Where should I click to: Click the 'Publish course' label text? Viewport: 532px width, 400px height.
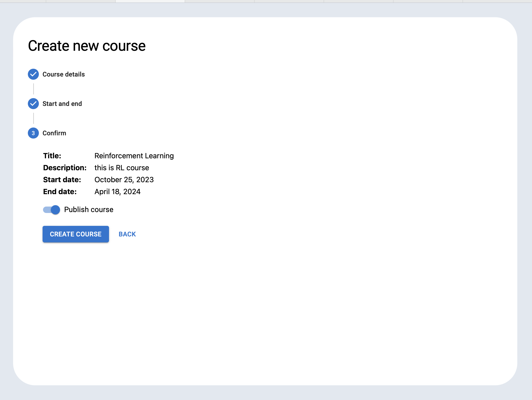pos(89,210)
